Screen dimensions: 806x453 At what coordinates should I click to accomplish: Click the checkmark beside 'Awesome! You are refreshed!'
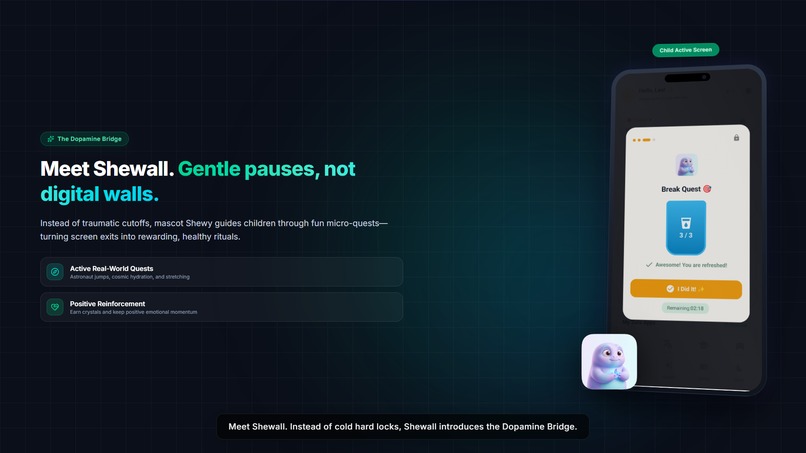point(649,265)
